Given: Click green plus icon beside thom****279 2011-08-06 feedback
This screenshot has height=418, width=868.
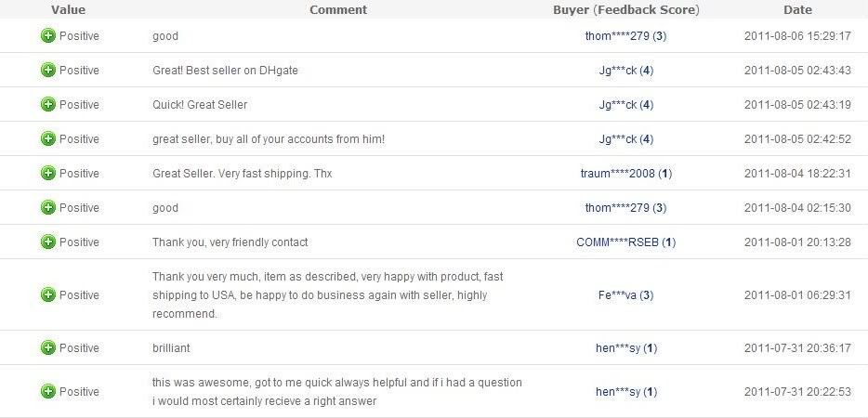Looking at the screenshot, I should (48, 36).
